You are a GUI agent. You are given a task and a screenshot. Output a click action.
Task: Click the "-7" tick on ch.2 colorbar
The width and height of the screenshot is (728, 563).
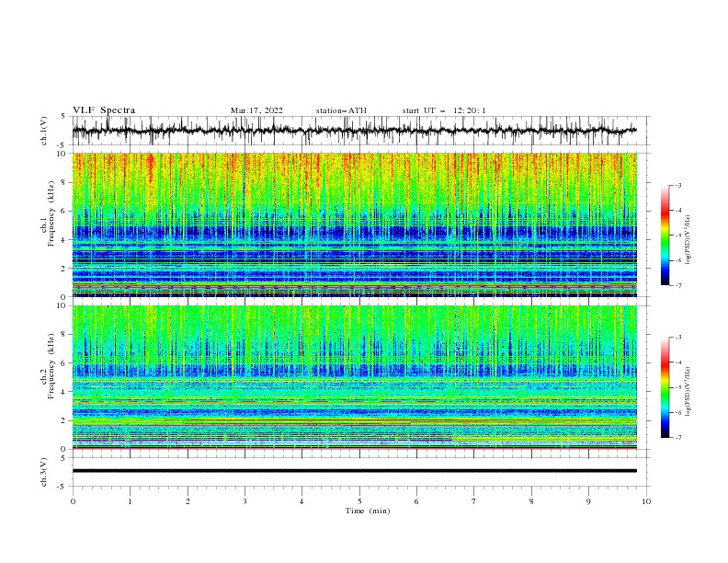pyautogui.click(x=678, y=438)
